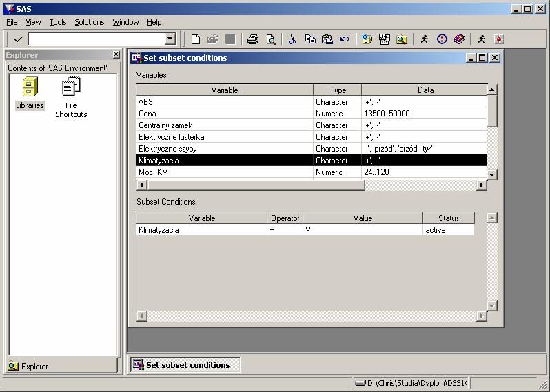Screen dimensions: 550x392
Task: Click the New Library toolbar icon
Action: tap(367, 39)
